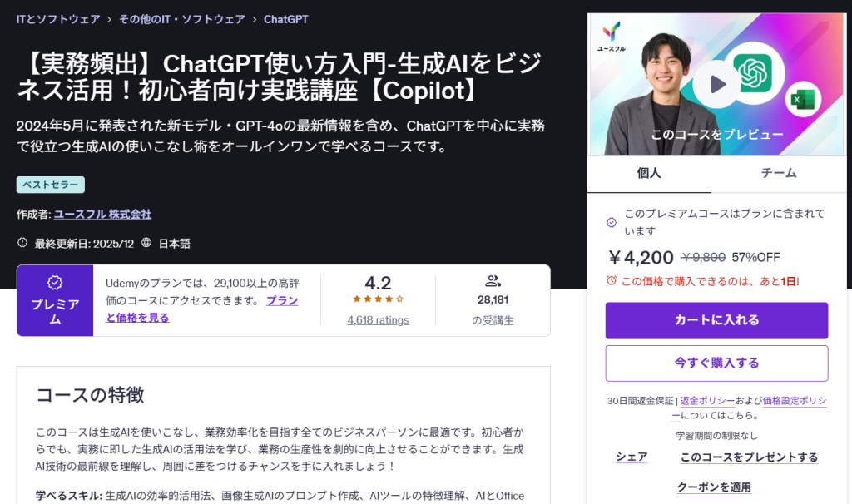Open the ITとソフトウェア breadcrumb link
The height and width of the screenshot is (504, 852).
tap(58, 19)
